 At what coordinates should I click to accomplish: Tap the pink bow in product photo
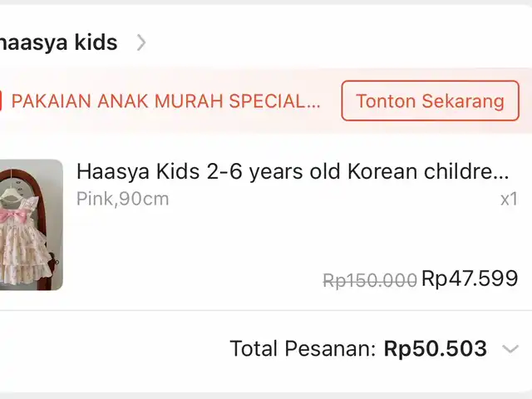13,215
